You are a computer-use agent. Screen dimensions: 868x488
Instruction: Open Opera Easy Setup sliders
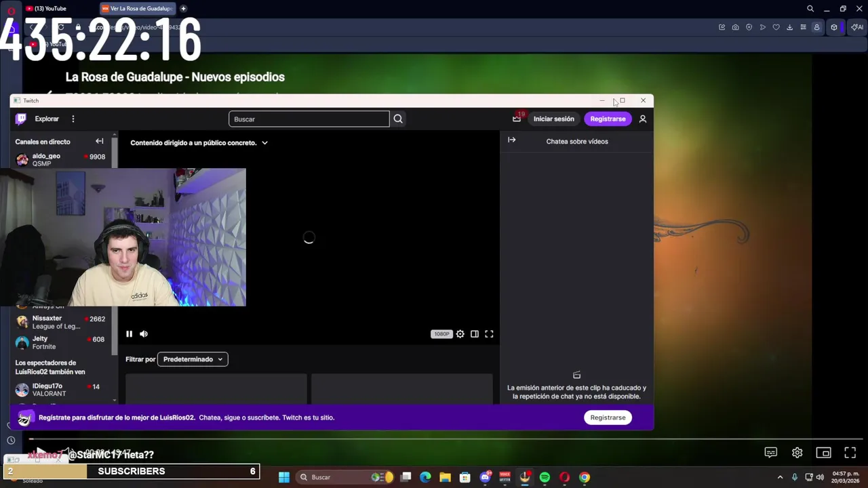pos(803,27)
